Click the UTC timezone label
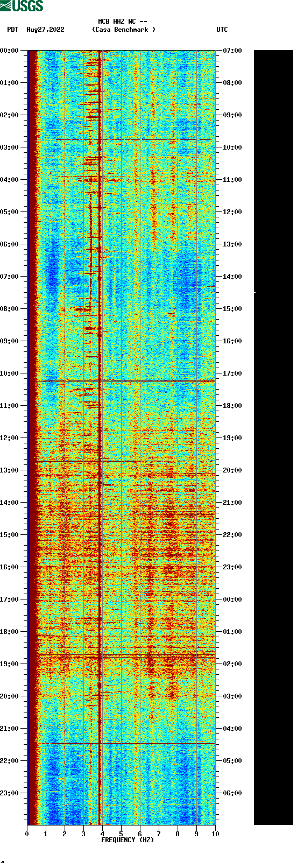Screen dimensions: 297x868 coord(222,30)
